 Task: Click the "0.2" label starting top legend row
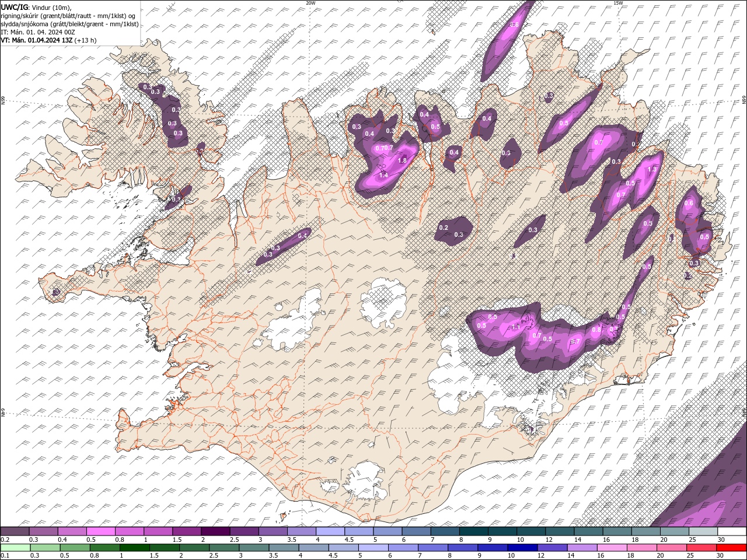click(5, 540)
